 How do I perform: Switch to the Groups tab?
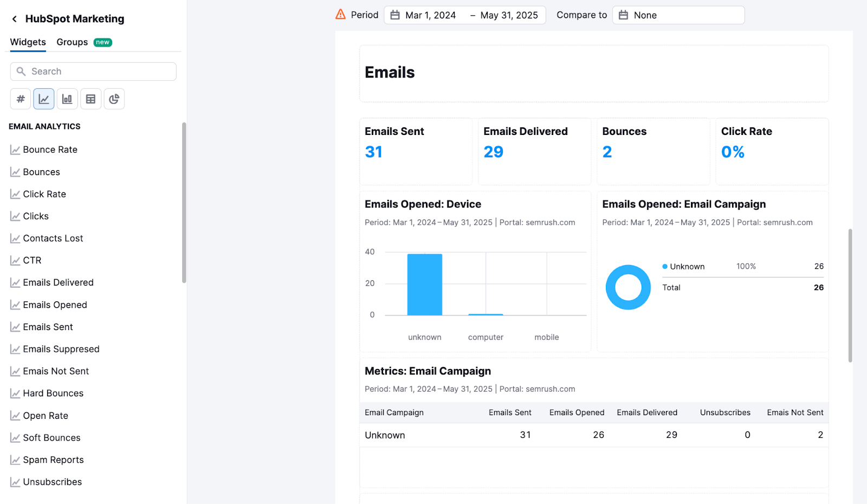(x=72, y=42)
